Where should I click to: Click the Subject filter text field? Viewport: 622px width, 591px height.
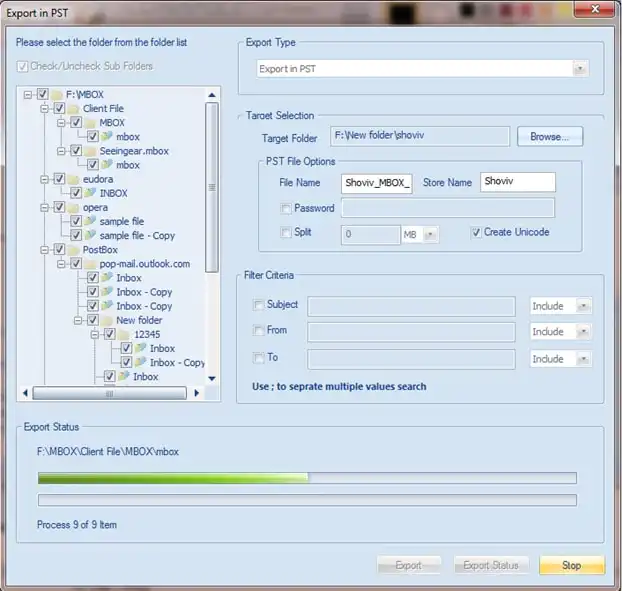[411, 306]
